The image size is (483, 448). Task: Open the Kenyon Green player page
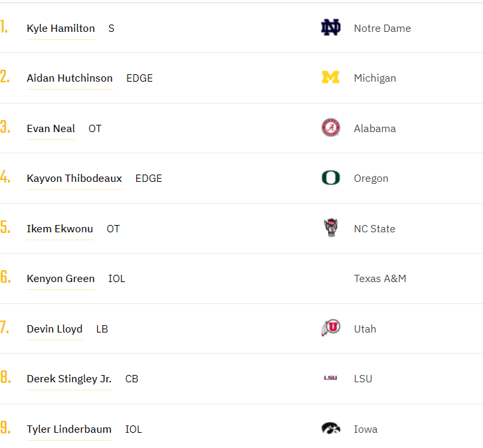click(60, 279)
